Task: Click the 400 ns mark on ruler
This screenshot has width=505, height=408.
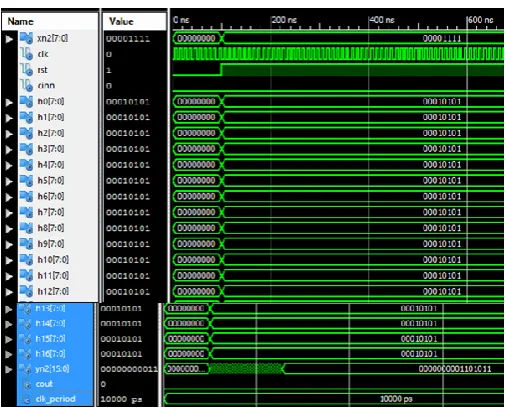Action: (382, 20)
